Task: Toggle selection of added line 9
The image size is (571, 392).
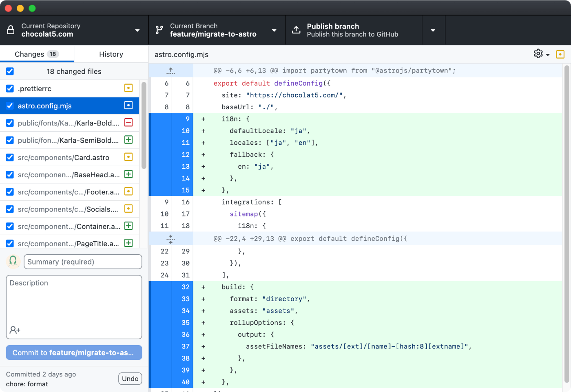Action: coord(171,119)
